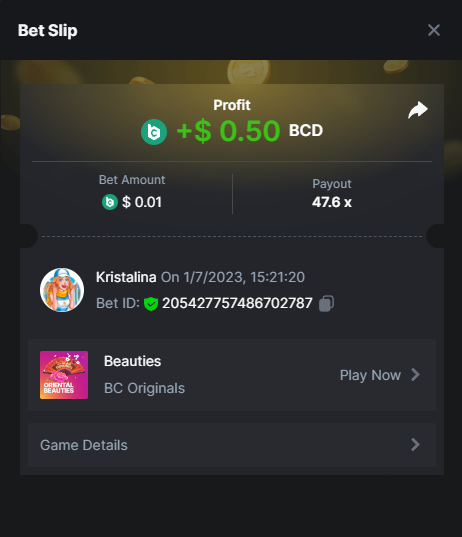The height and width of the screenshot is (537, 462).
Task: Close the Bet Slip dialog
Action: point(434,30)
